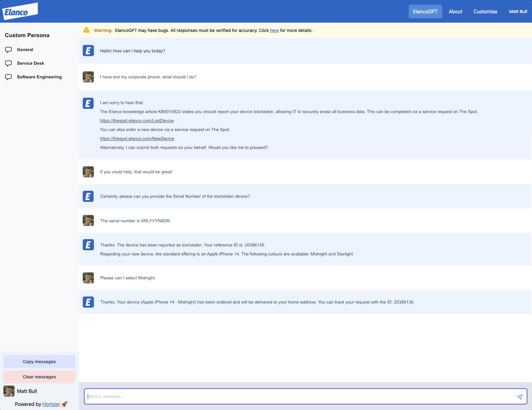The width and height of the screenshot is (532, 410).
Task: Go to the About page
Action: [x=455, y=12]
